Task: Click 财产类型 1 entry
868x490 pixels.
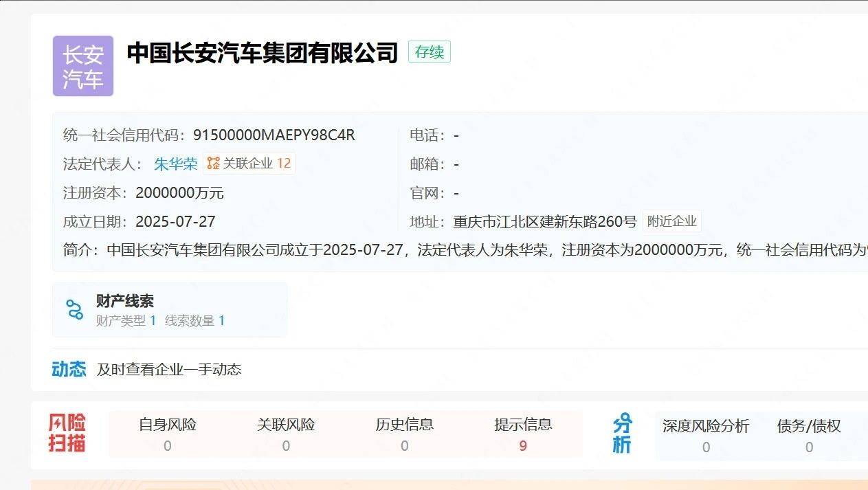Action: tap(126, 321)
